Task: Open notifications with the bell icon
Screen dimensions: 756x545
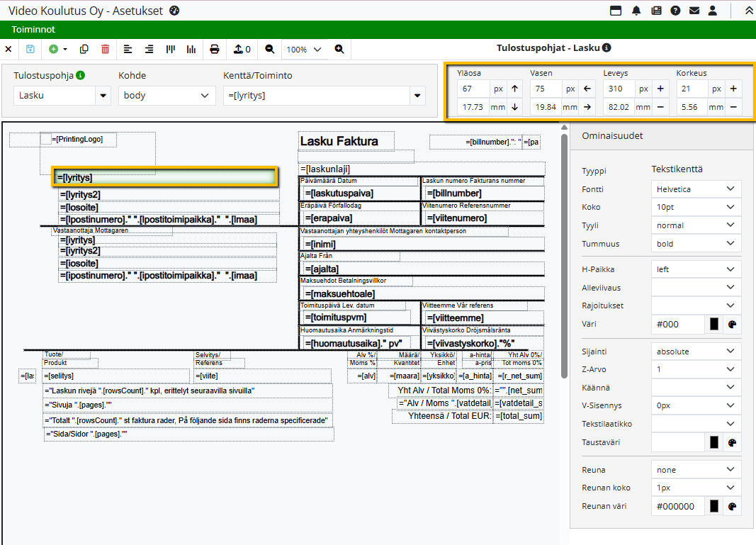Action: [x=636, y=11]
